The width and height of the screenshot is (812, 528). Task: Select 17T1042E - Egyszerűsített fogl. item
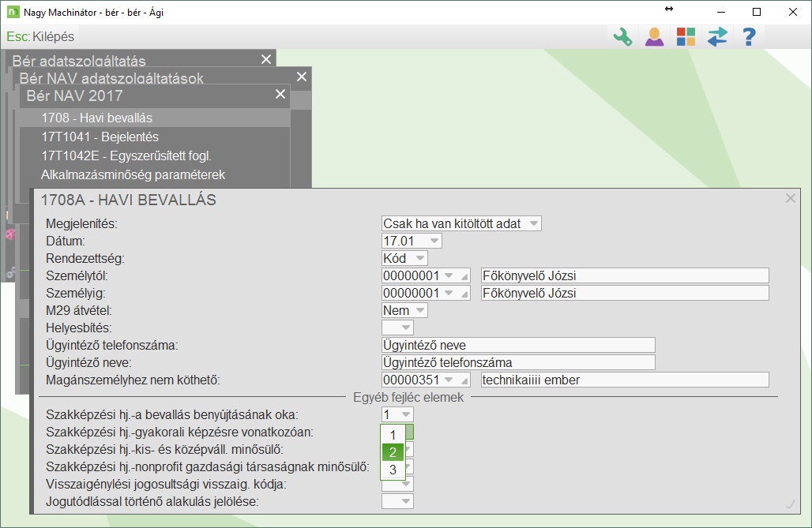pos(155,155)
